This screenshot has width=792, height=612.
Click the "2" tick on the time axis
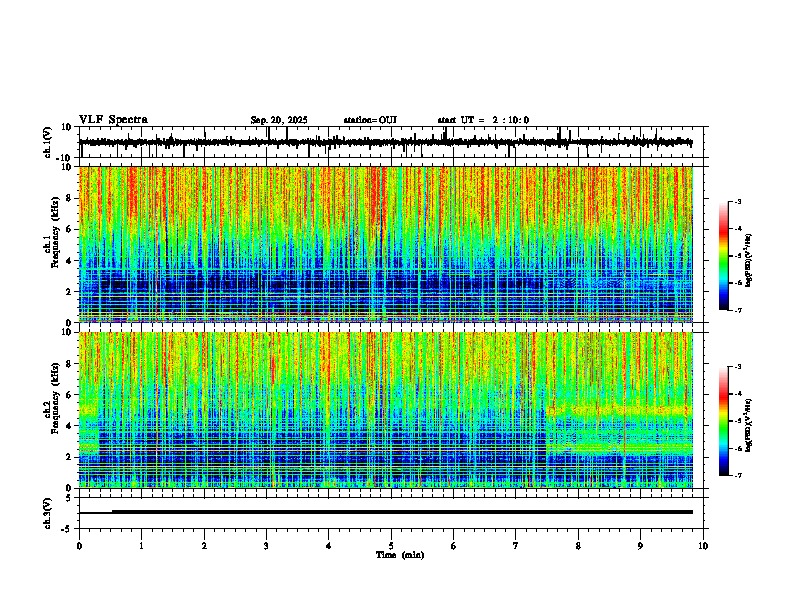click(204, 546)
